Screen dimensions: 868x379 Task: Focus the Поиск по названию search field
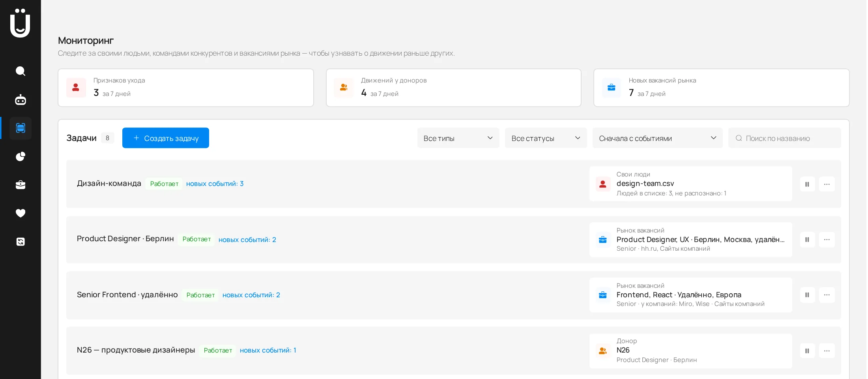(x=784, y=138)
